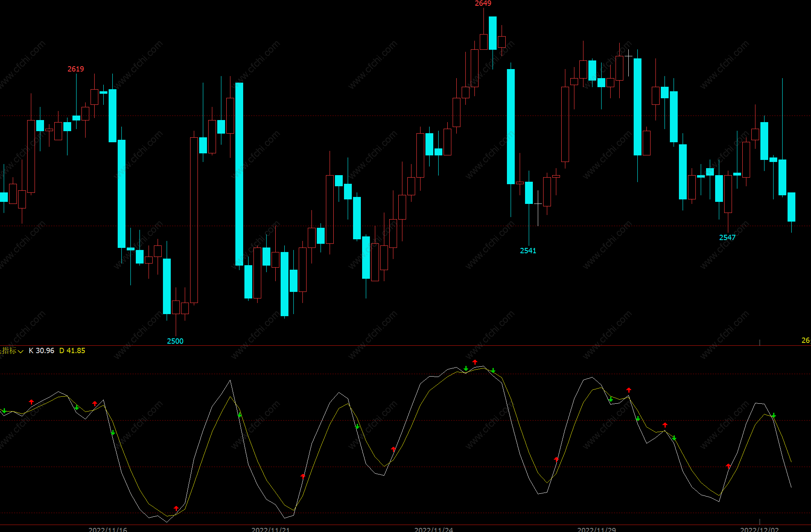
Task: Select the 2500 low price label
Action: (x=175, y=341)
